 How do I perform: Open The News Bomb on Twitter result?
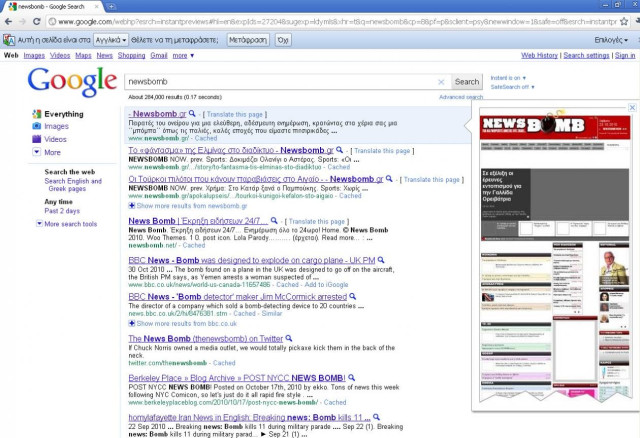[x=205, y=338]
